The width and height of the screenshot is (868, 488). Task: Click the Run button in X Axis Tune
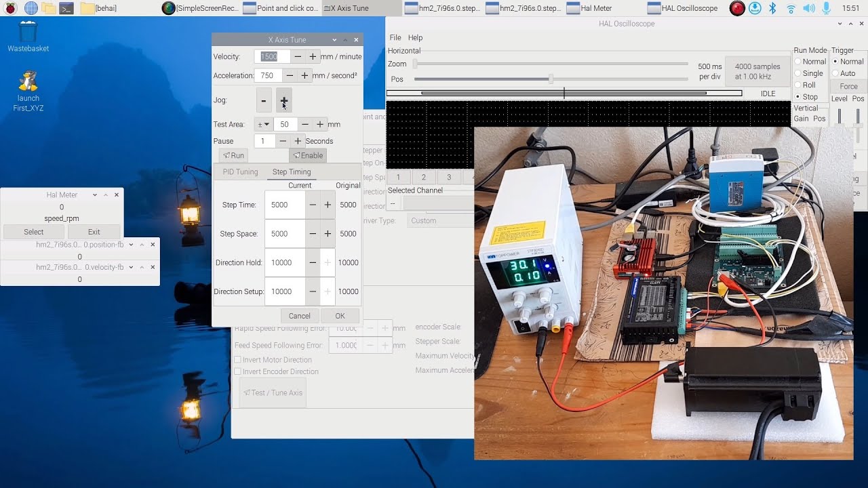[232, 156]
